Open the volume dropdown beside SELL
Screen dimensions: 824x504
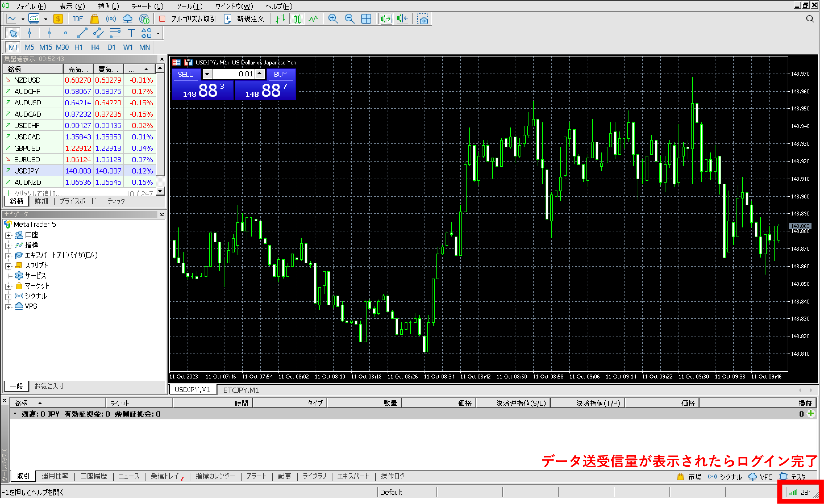(x=207, y=74)
